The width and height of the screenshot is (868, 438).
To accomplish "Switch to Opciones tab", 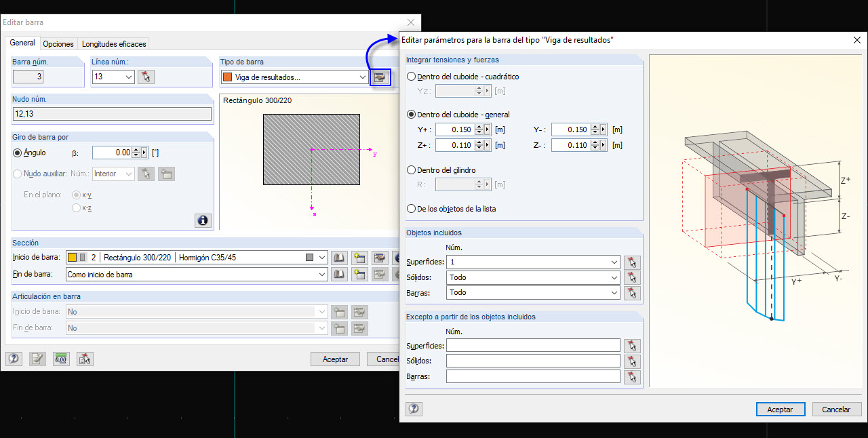I will (x=58, y=43).
